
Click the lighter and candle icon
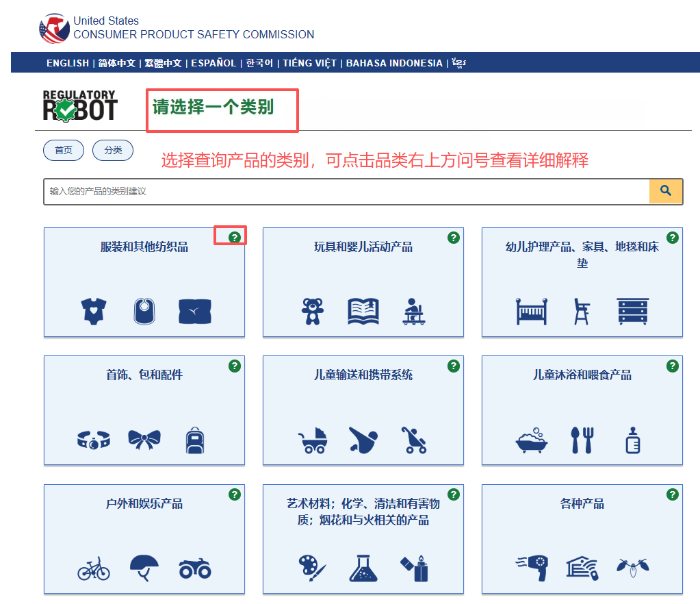coord(414,568)
